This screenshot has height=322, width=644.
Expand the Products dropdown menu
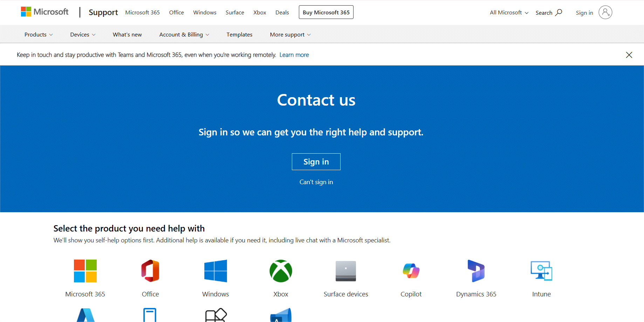pyautogui.click(x=39, y=35)
